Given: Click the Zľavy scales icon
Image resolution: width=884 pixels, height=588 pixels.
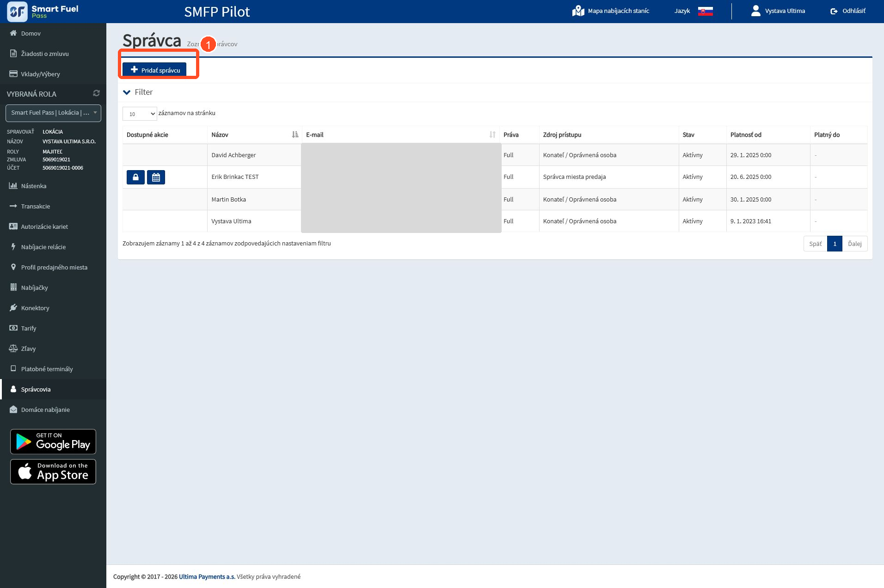Looking at the screenshot, I should point(13,349).
